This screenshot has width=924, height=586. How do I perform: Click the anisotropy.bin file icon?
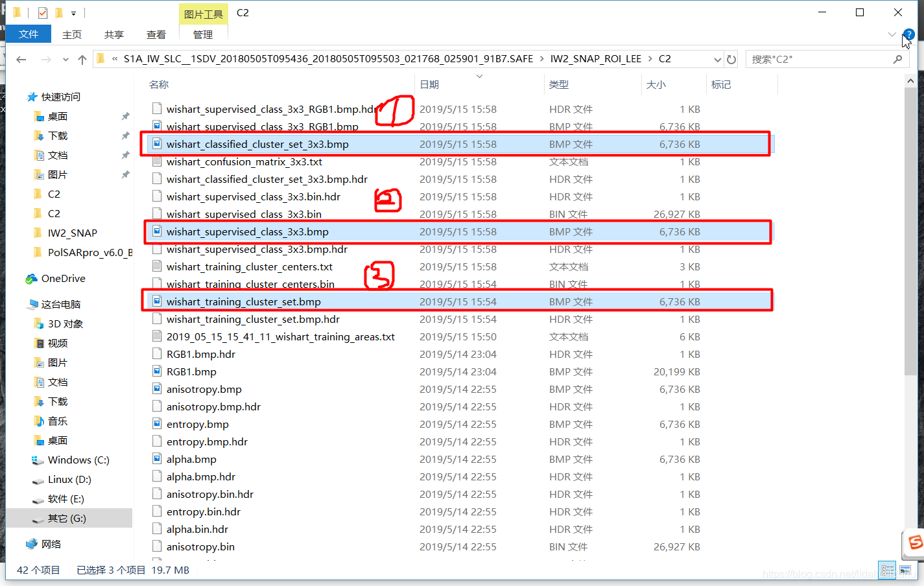point(157,546)
